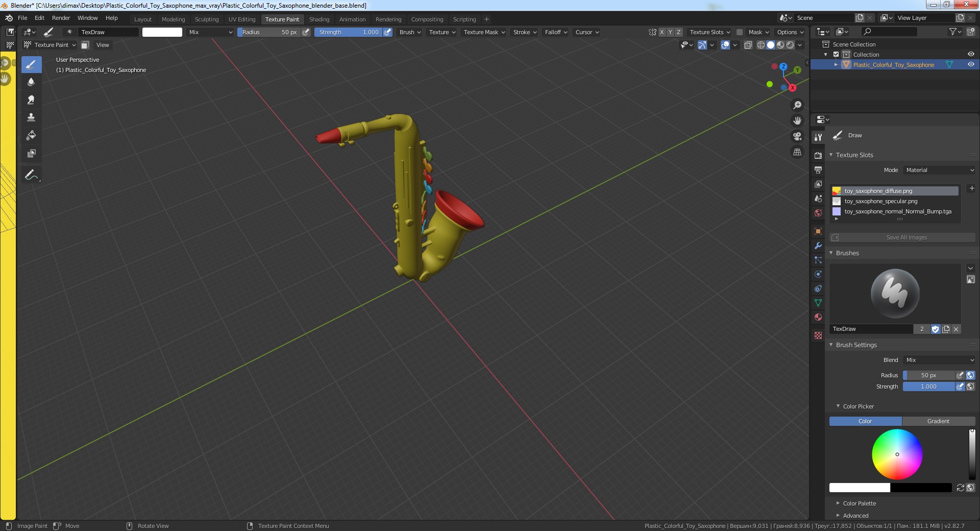Enable the Mask checkbox
Screen dimensions: 980x531
point(739,32)
